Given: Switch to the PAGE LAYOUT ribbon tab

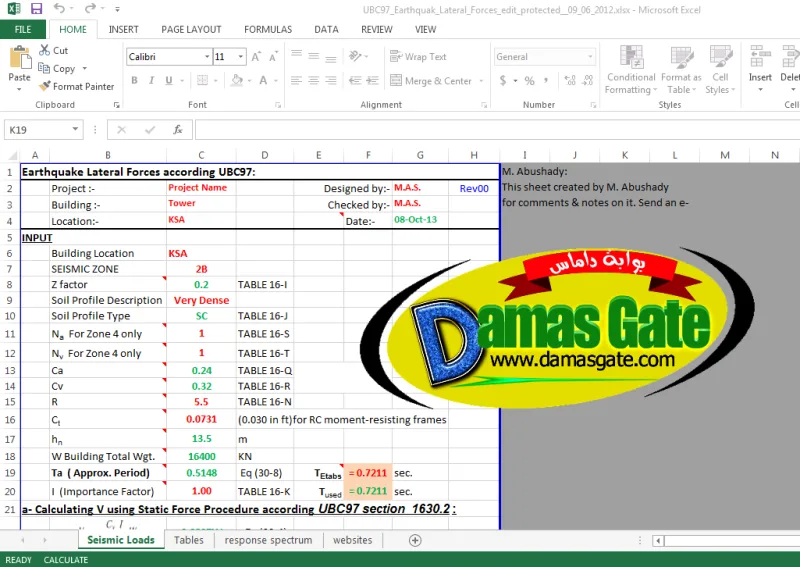Looking at the screenshot, I should 191,30.
